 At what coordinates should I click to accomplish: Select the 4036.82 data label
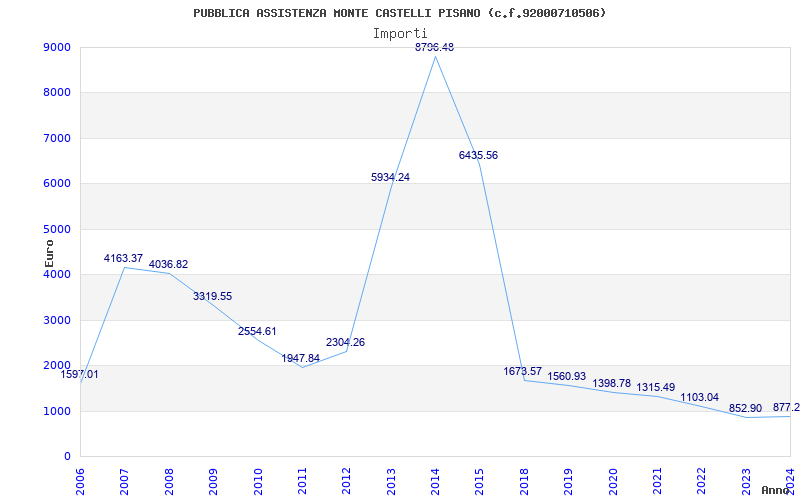tap(168, 265)
